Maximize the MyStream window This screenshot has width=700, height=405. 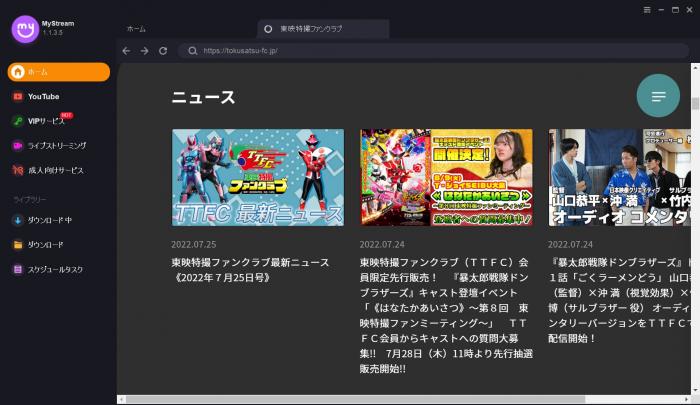(675, 10)
